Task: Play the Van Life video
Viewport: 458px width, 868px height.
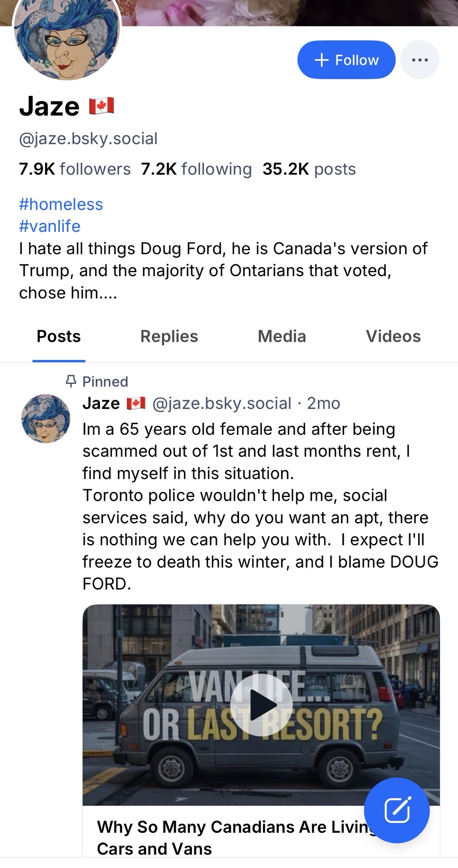Action: click(x=261, y=705)
